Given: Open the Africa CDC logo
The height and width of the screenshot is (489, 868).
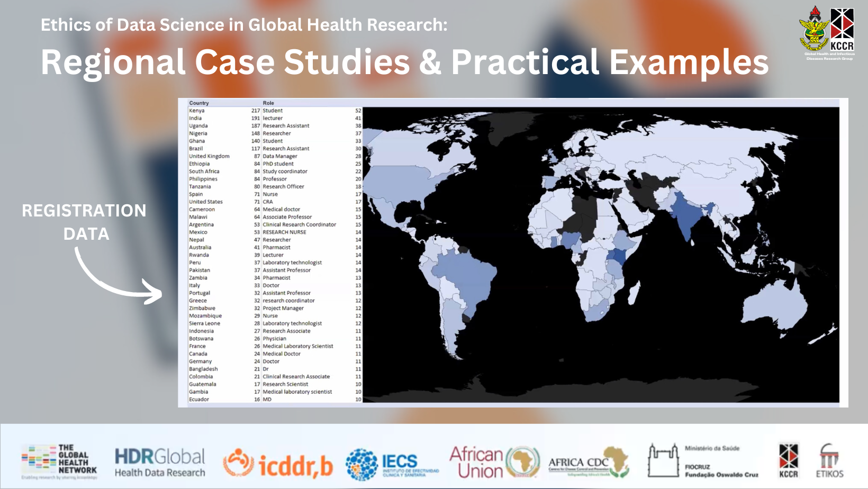Looking at the screenshot, I should tap(589, 462).
